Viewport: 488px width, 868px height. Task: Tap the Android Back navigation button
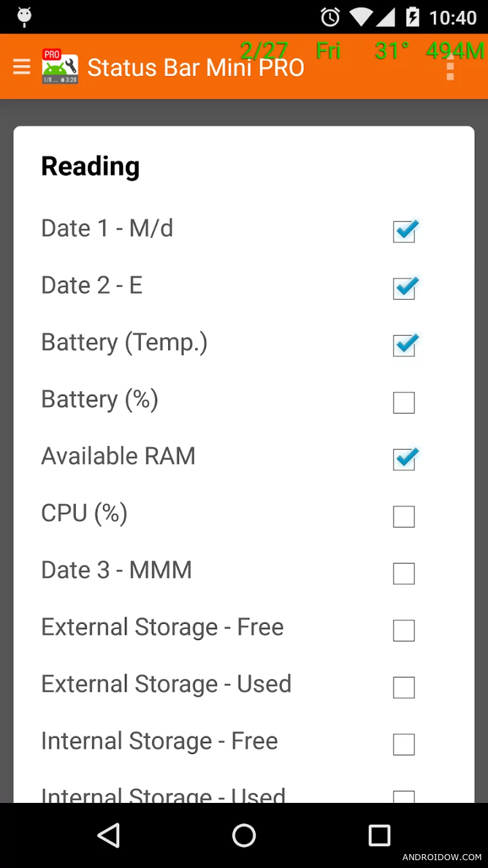[x=108, y=835]
